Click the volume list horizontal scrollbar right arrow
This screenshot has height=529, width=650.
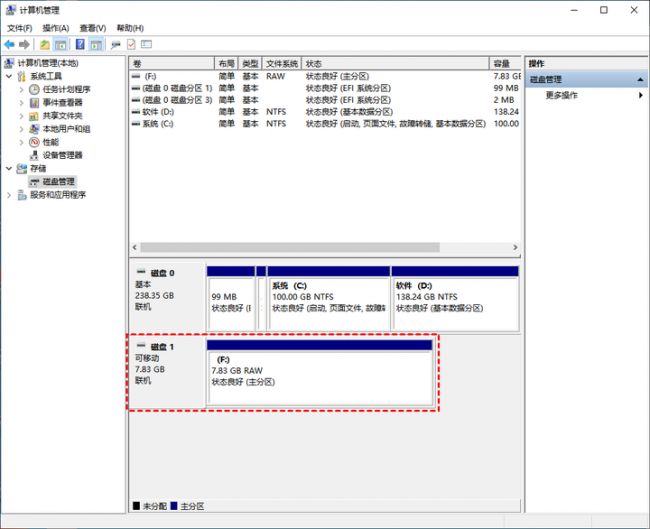click(515, 247)
